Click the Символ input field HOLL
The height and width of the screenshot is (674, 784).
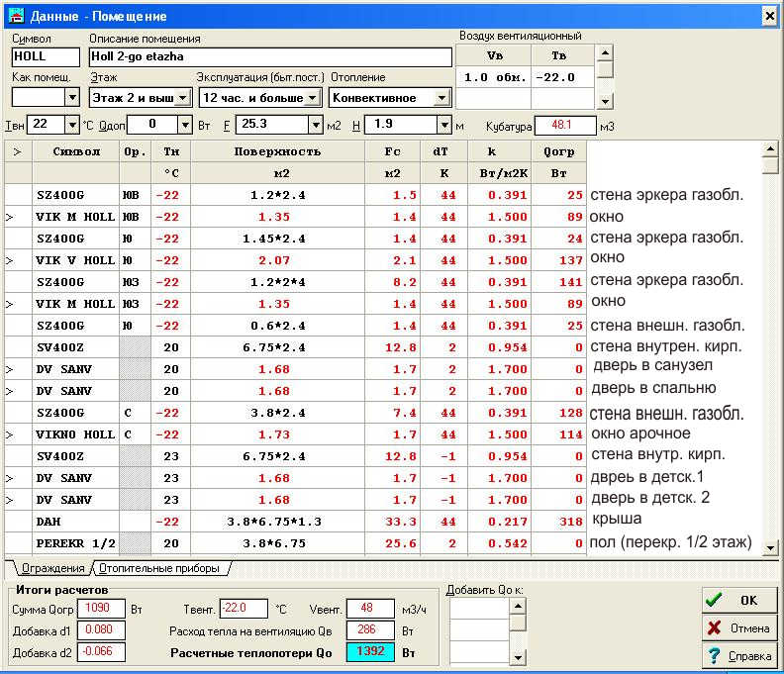pos(46,56)
